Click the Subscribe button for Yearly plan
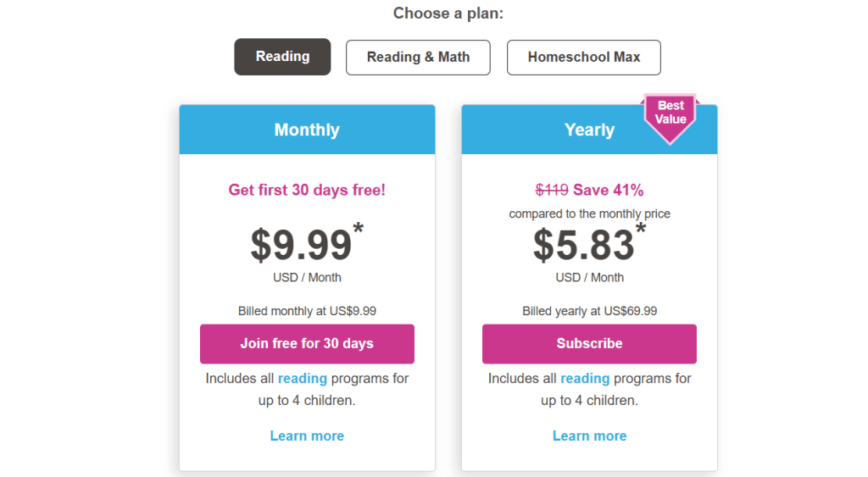Screen dimensions: 868x477 589,343
